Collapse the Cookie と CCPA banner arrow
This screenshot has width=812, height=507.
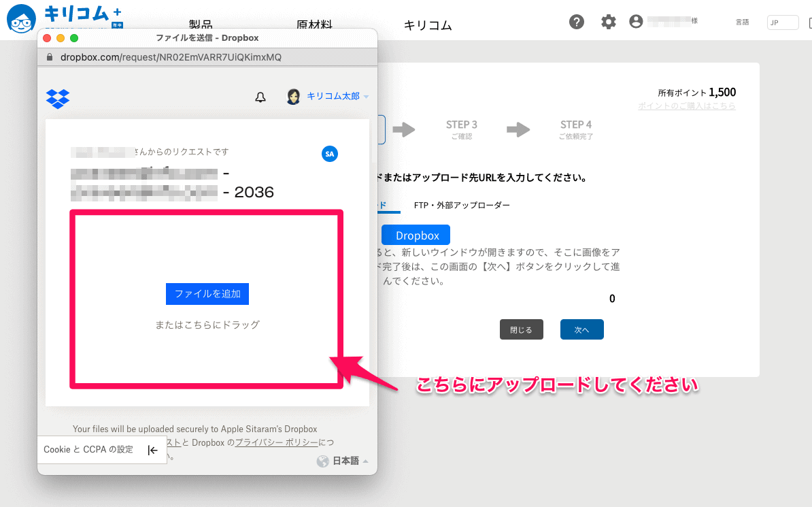(x=152, y=450)
